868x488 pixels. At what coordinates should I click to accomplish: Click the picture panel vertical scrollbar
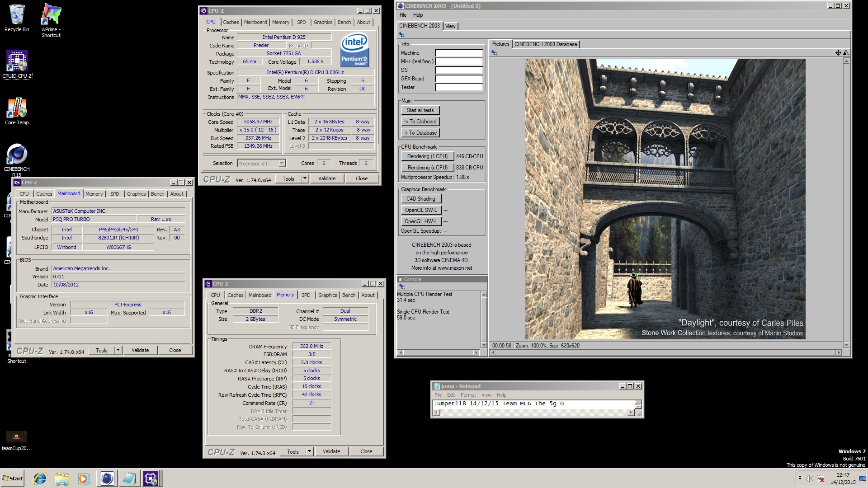(846, 203)
